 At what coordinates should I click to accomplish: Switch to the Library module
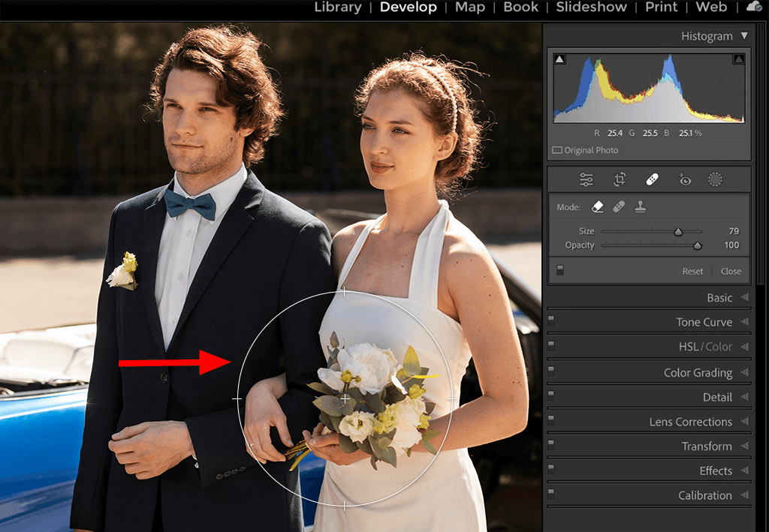pos(337,7)
